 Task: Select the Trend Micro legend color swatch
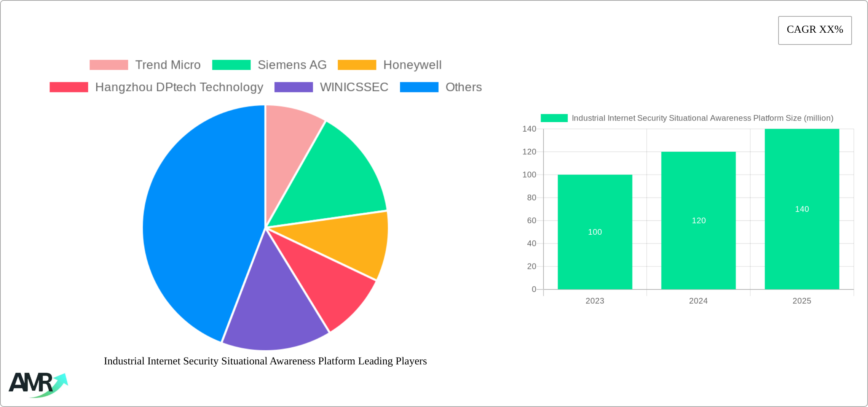[108, 65]
